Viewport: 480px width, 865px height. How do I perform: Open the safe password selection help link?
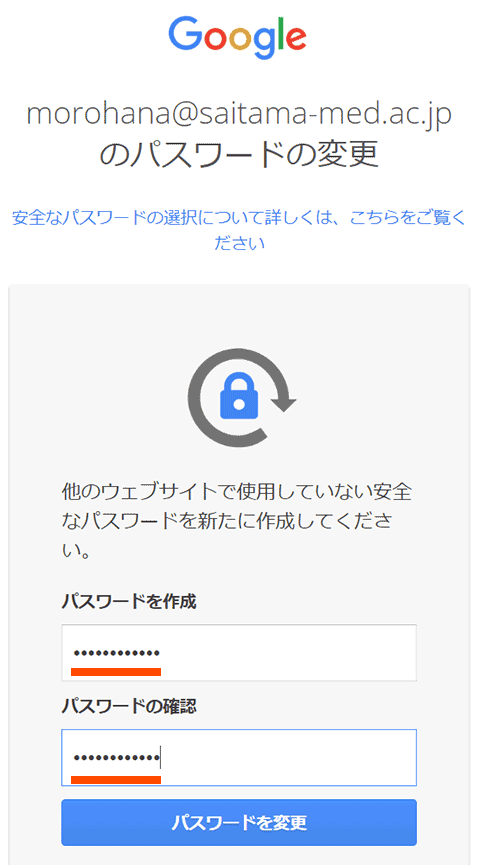[x=239, y=229]
